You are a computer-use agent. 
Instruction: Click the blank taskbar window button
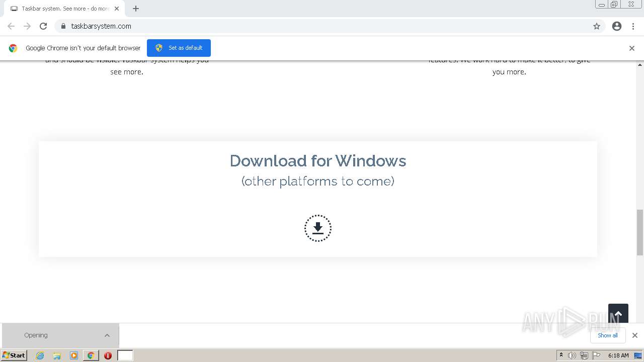coord(125,355)
